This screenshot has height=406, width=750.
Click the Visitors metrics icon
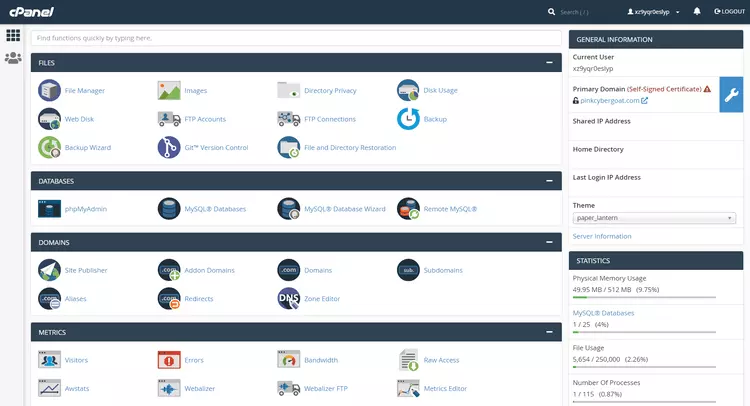pos(49,360)
